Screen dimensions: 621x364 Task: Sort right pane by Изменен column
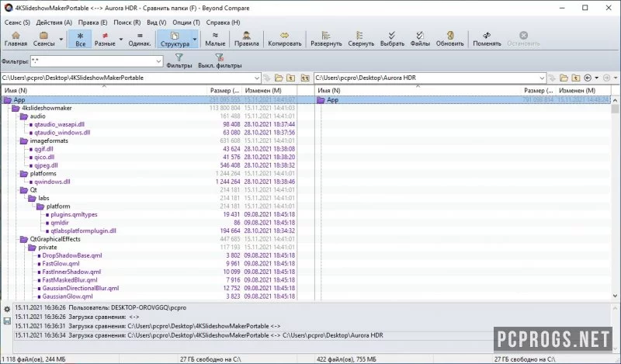[583, 91]
